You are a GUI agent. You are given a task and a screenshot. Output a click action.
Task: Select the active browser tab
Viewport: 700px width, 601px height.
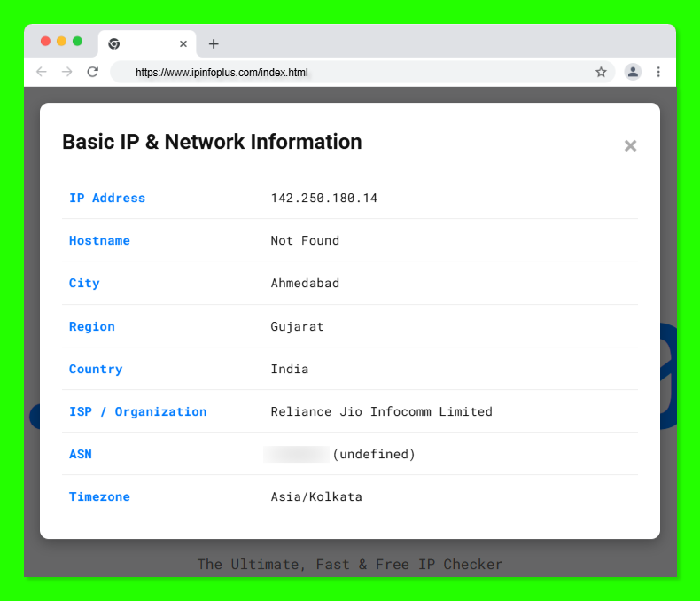(x=147, y=43)
